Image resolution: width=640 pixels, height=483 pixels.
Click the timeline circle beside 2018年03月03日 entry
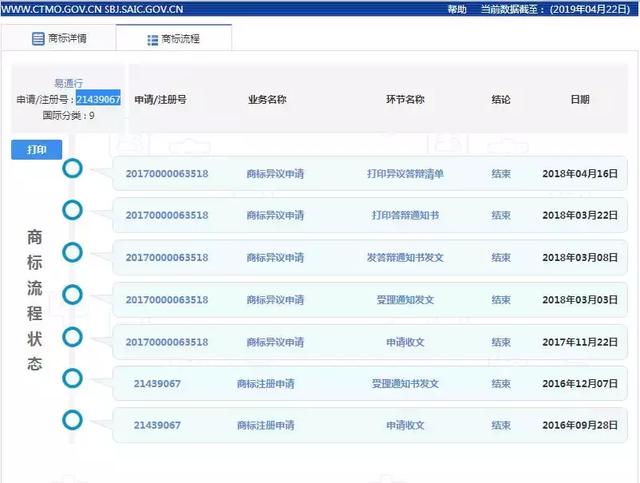[x=72, y=294]
